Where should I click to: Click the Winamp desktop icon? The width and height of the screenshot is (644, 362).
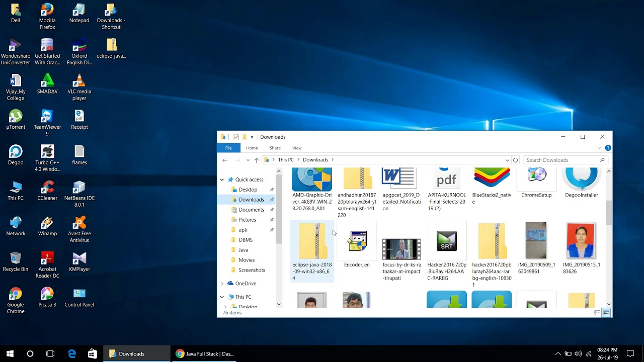tap(47, 226)
